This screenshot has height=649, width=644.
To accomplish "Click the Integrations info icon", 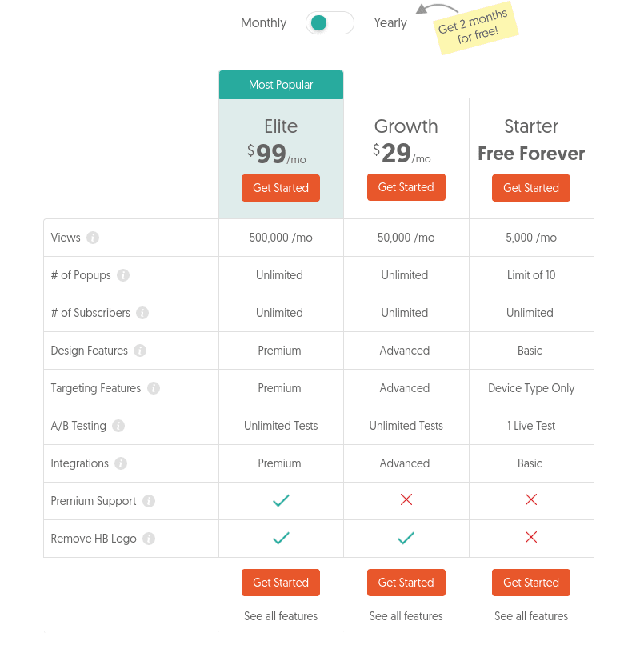I will pyautogui.click(x=121, y=463).
